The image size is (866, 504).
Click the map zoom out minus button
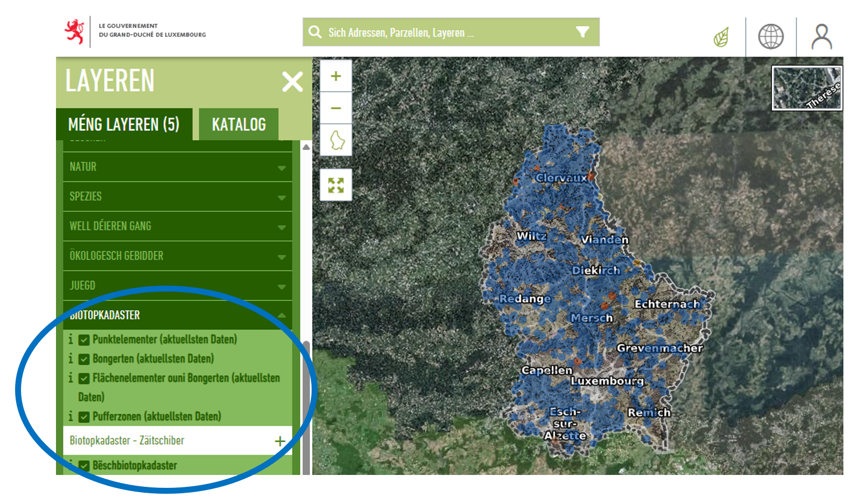pyautogui.click(x=336, y=108)
